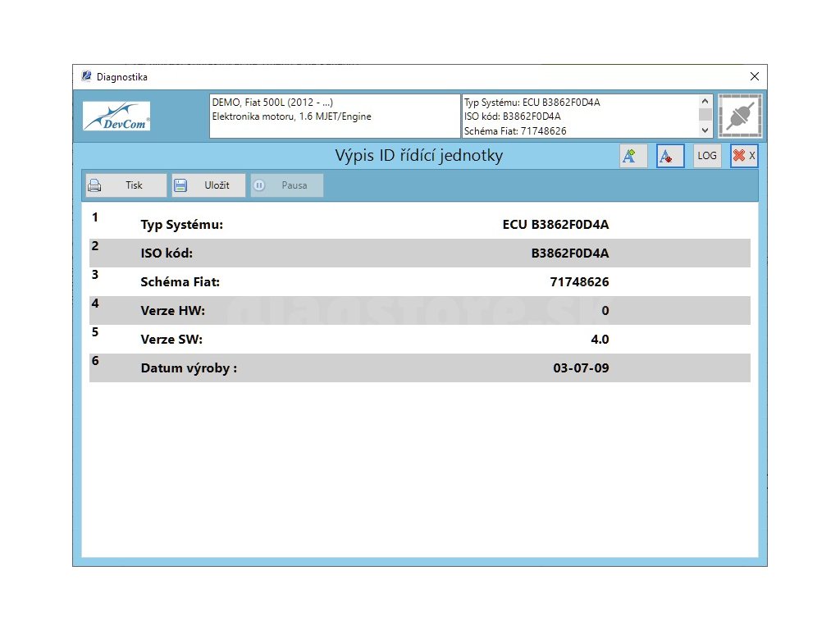Click value ECU B3862F0D4A in table
The height and width of the screenshot is (630, 840).
[x=555, y=225]
